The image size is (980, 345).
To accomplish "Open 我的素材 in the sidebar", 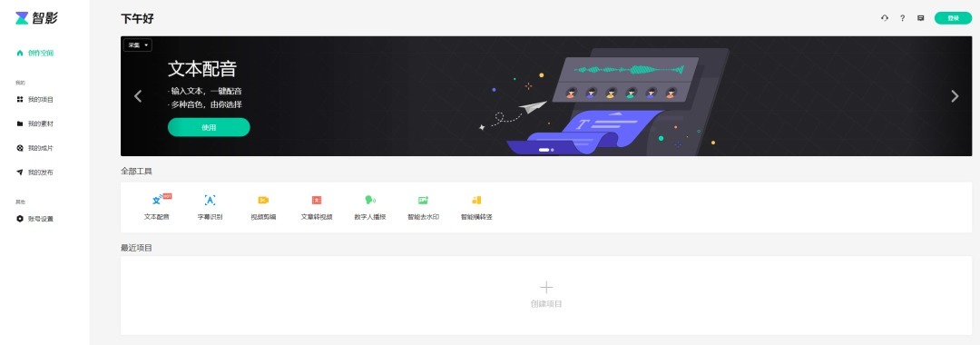I will point(35,123).
